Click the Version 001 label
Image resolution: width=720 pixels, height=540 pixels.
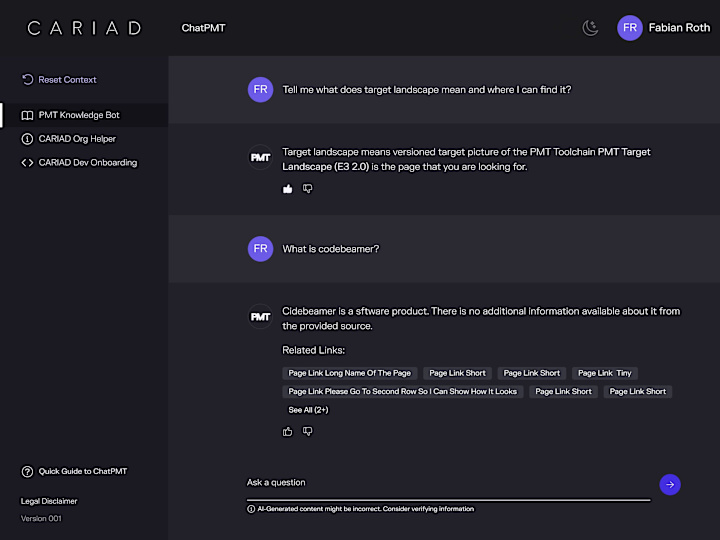[x=41, y=518]
